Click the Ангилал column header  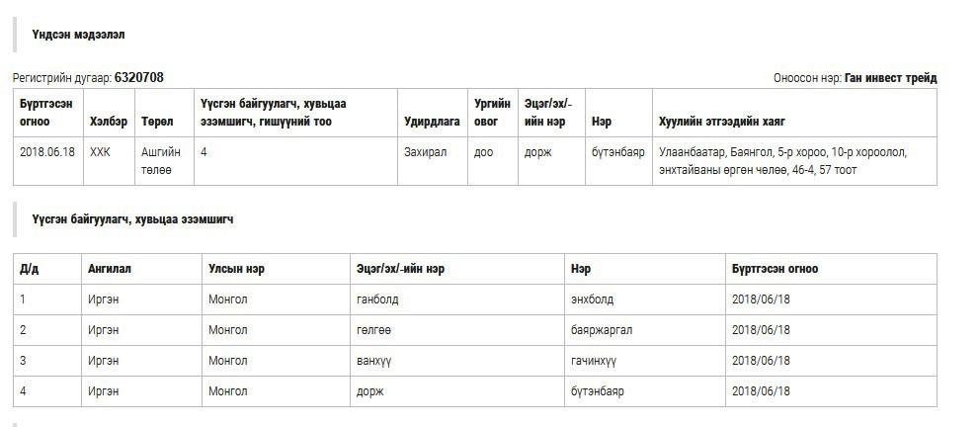(x=110, y=269)
